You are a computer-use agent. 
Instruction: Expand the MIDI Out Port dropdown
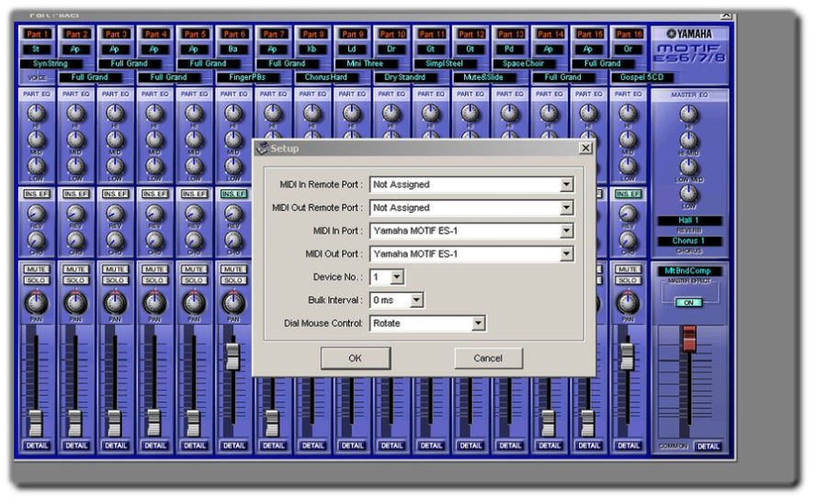click(x=567, y=254)
